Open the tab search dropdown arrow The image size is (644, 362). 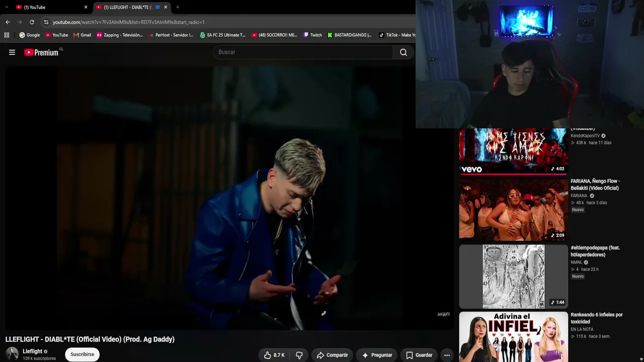click(x=7, y=7)
